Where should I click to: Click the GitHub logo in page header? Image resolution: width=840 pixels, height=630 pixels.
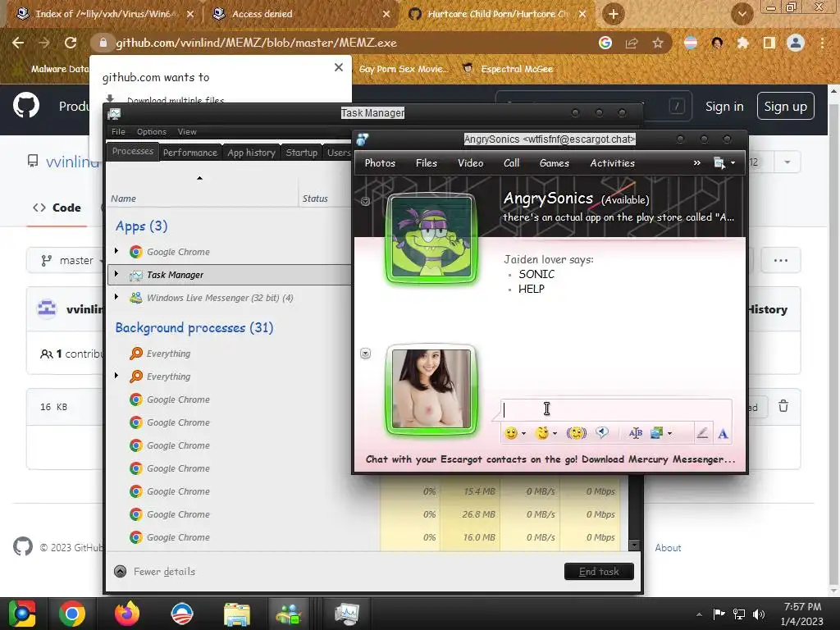tap(25, 106)
